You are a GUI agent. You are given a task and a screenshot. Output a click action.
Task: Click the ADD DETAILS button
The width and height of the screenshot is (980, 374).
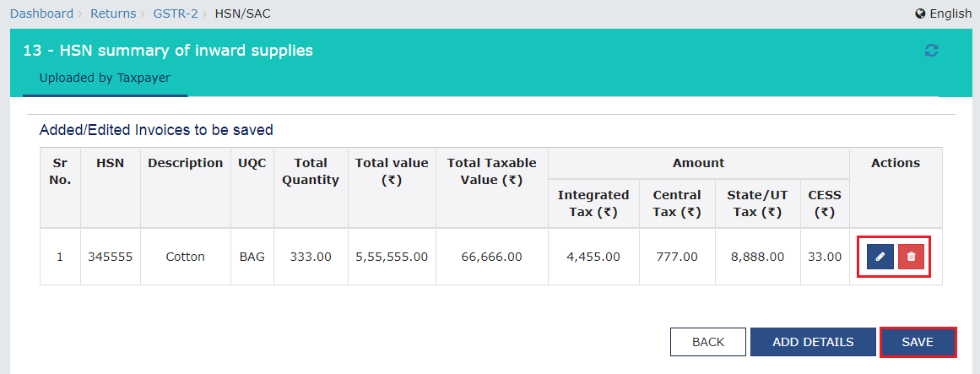coord(812,342)
